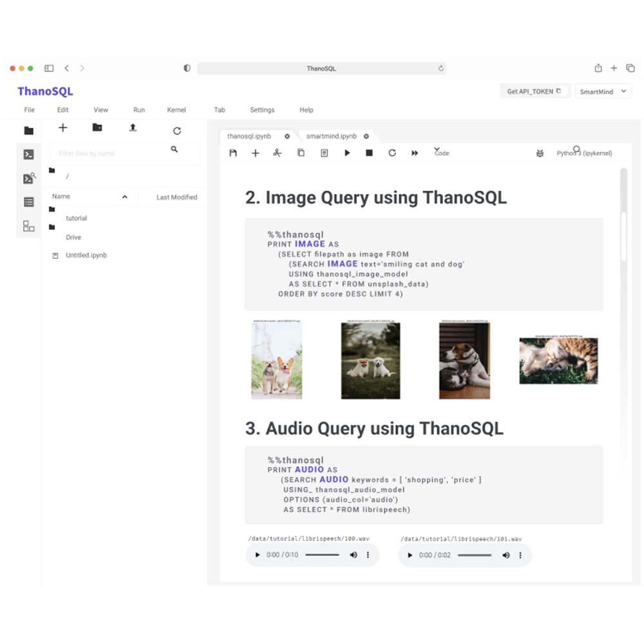Select the Run cell toolbar icon
644x644 pixels.
click(x=348, y=153)
